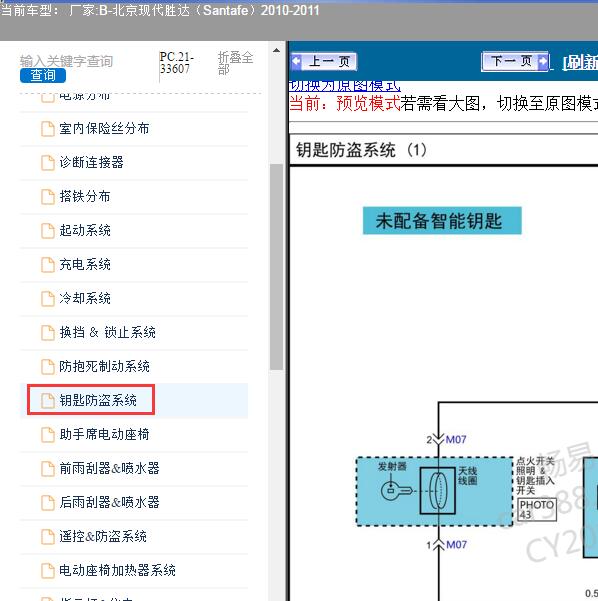Click document icon beside 室内保险丝分布

tap(48, 129)
